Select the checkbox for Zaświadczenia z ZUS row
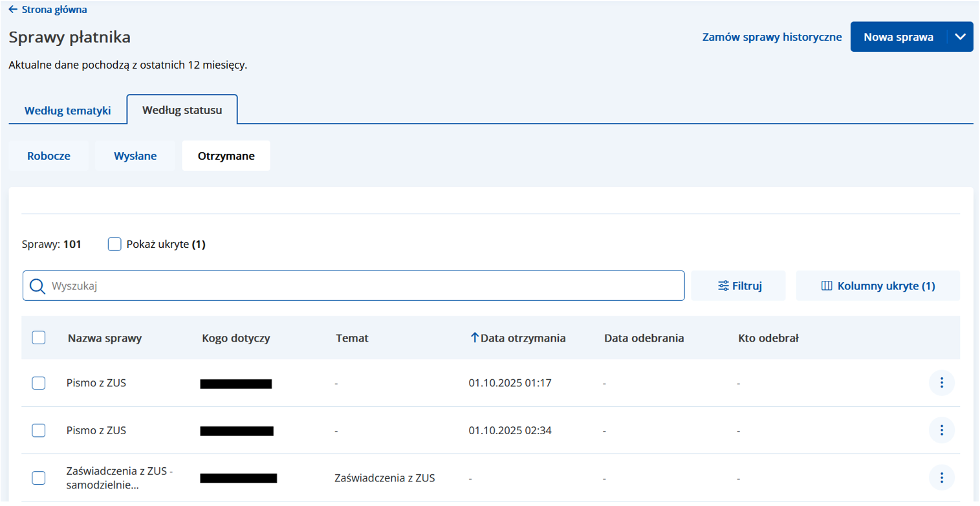 39,478
